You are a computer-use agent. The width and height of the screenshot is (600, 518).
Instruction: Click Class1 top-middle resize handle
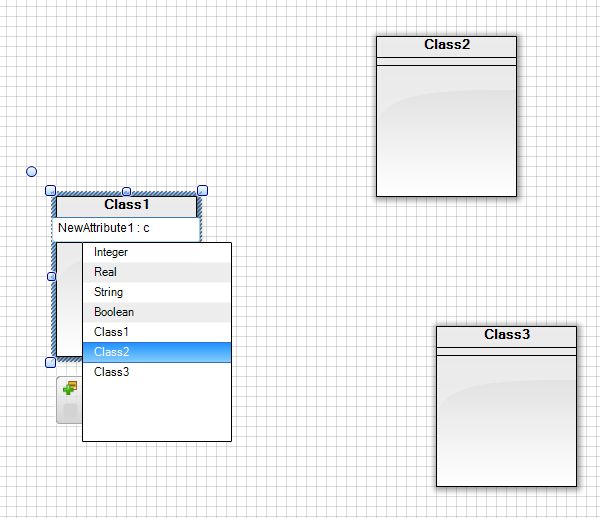[126, 191]
